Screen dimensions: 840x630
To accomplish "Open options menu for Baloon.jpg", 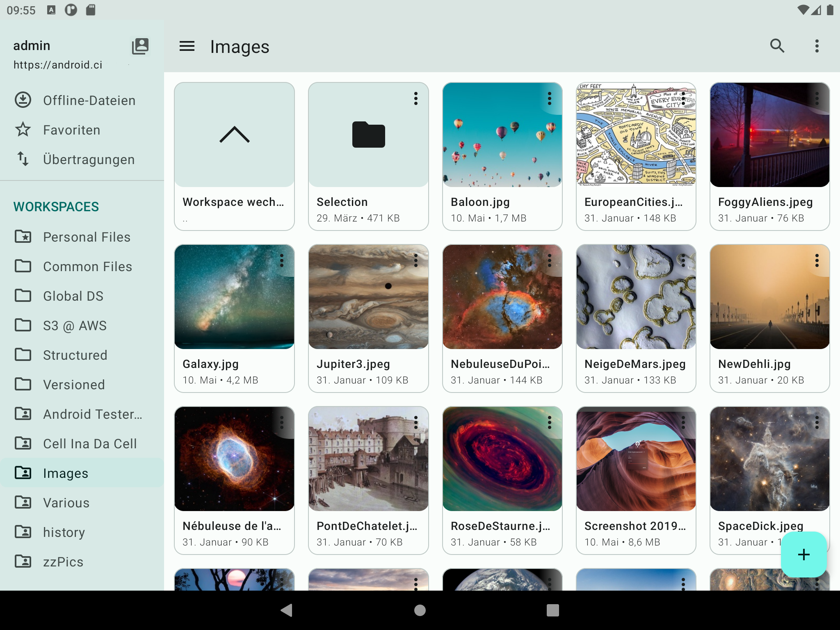I will (550, 98).
